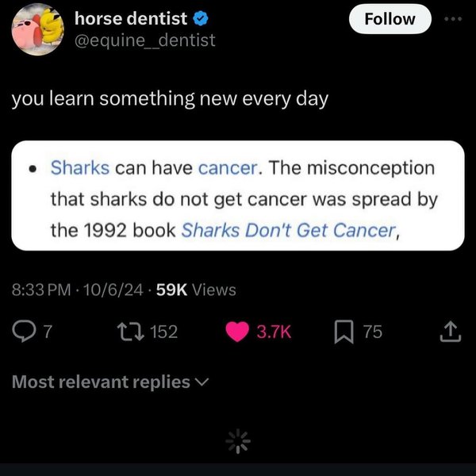Open the share upload icon

click(451, 332)
